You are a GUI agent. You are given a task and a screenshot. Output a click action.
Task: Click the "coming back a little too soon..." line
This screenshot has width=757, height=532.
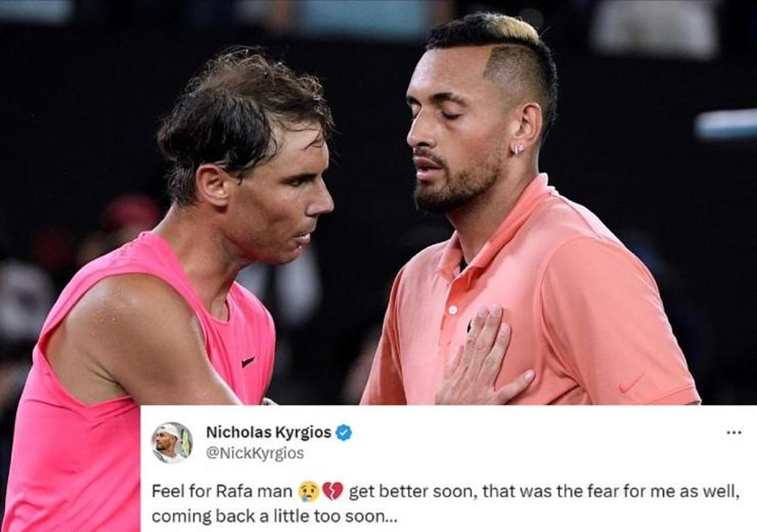[274, 517]
